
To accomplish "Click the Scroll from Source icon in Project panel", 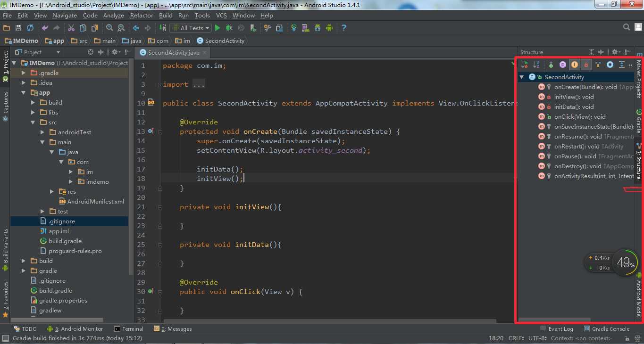I will pos(91,52).
